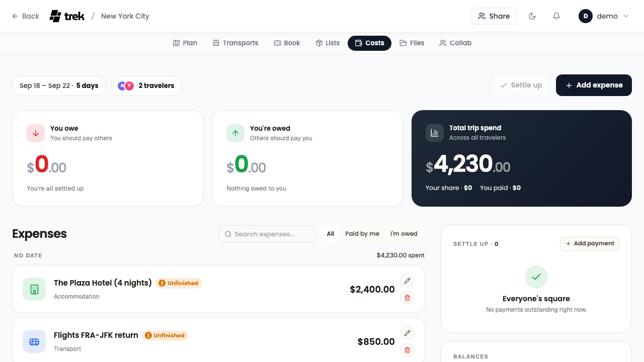Screen dimensions: 644x362
Task: Open the 2 travelers chip
Action: click(x=146, y=86)
